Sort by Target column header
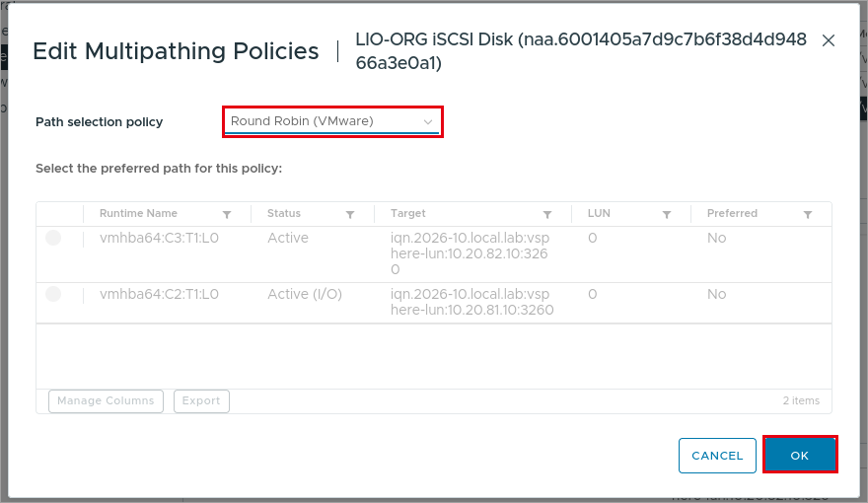Viewport: 868px width, 503px height. click(x=408, y=213)
